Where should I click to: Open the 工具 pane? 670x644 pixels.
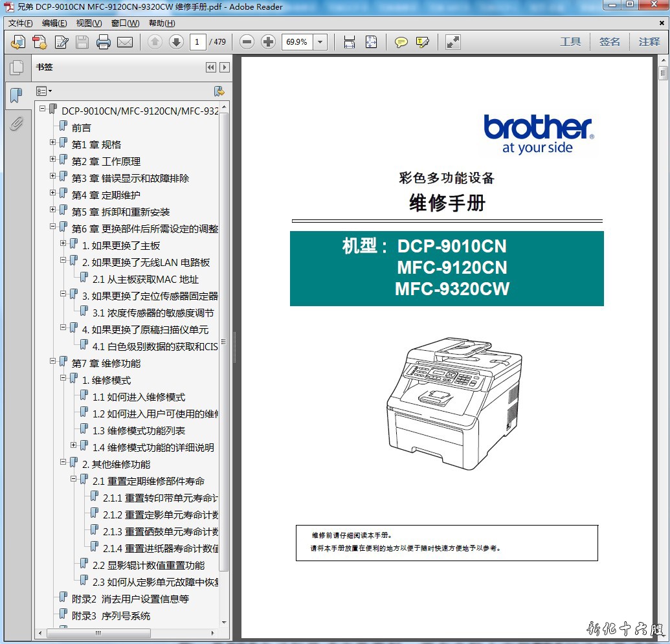570,42
